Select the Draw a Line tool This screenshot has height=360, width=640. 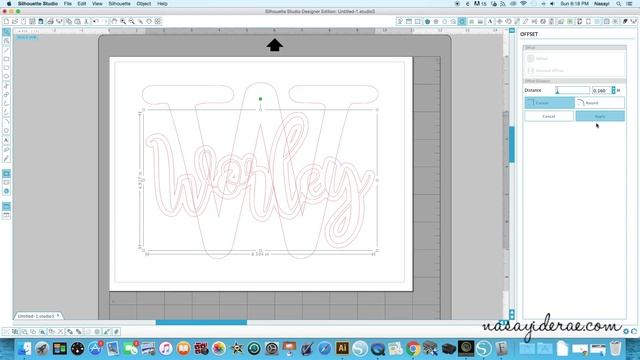6,50
